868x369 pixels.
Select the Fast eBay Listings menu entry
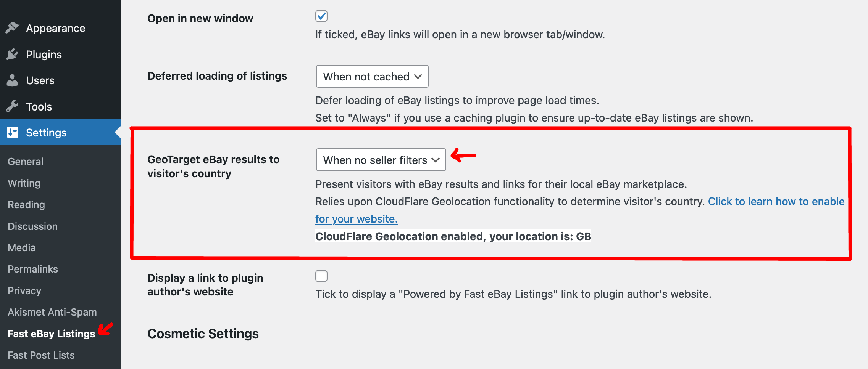click(x=52, y=334)
